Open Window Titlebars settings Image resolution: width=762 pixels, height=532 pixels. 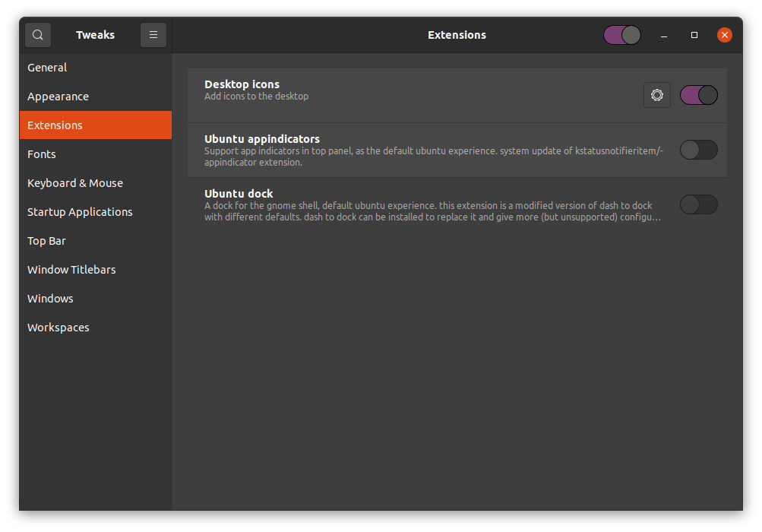point(96,269)
